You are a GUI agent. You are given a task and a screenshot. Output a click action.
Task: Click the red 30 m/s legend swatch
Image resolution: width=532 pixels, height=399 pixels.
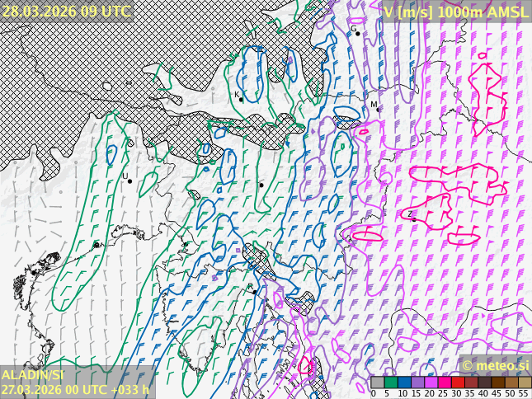click(x=458, y=383)
